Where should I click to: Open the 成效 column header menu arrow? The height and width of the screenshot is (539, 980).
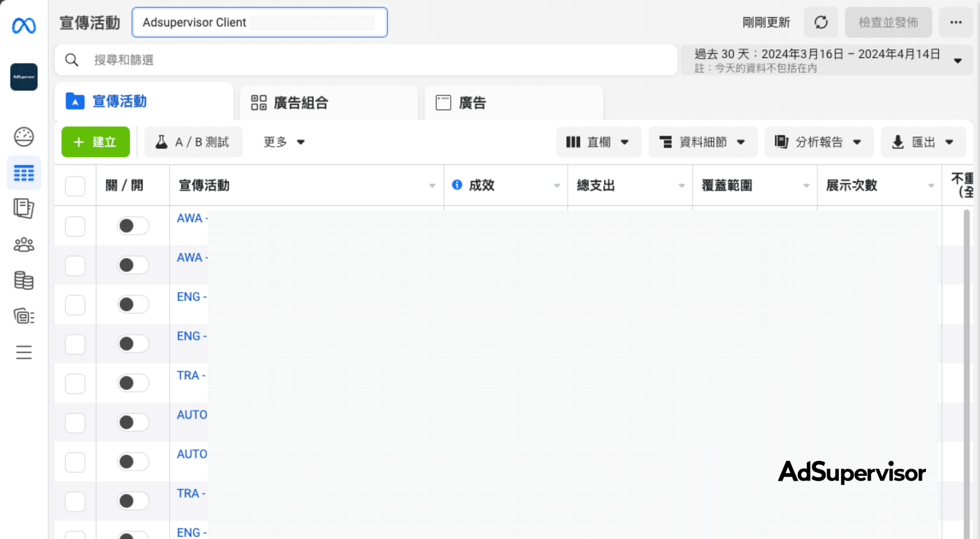(557, 186)
